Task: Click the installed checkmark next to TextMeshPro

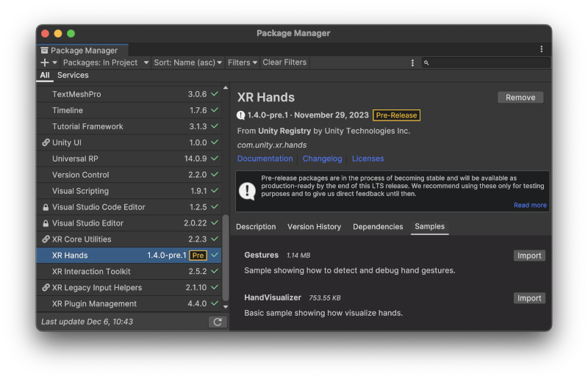Action: (x=215, y=94)
